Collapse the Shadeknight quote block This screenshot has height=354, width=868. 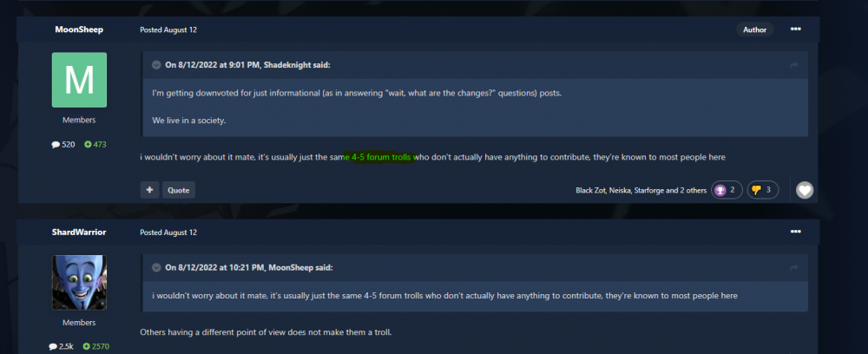coord(156,65)
